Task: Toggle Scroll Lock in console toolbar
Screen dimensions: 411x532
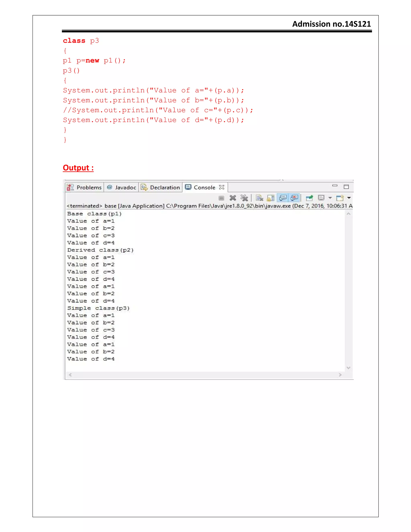Action: [271, 198]
